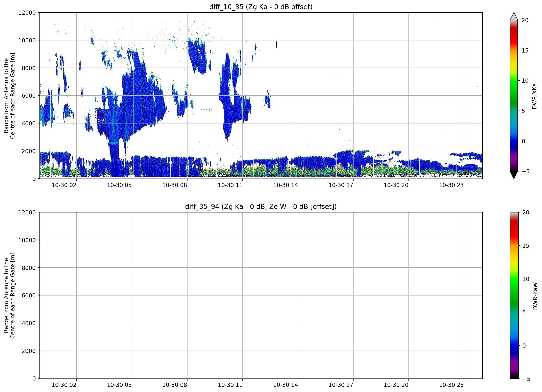
Task: Click the "6000" y-tick on the diff_35_94 plot
Action: click(29, 295)
